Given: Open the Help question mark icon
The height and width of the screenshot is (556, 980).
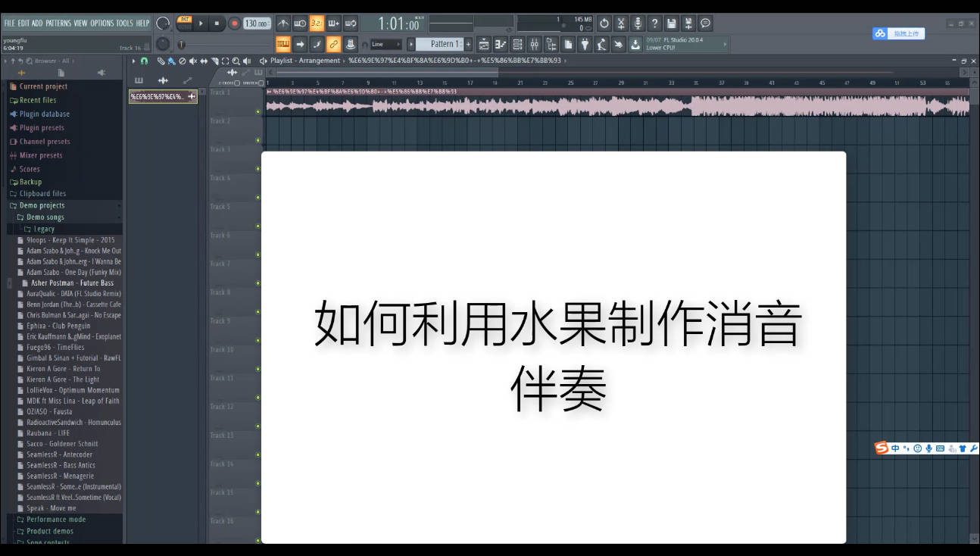Looking at the screenshot, I should (x=654, y=23).
